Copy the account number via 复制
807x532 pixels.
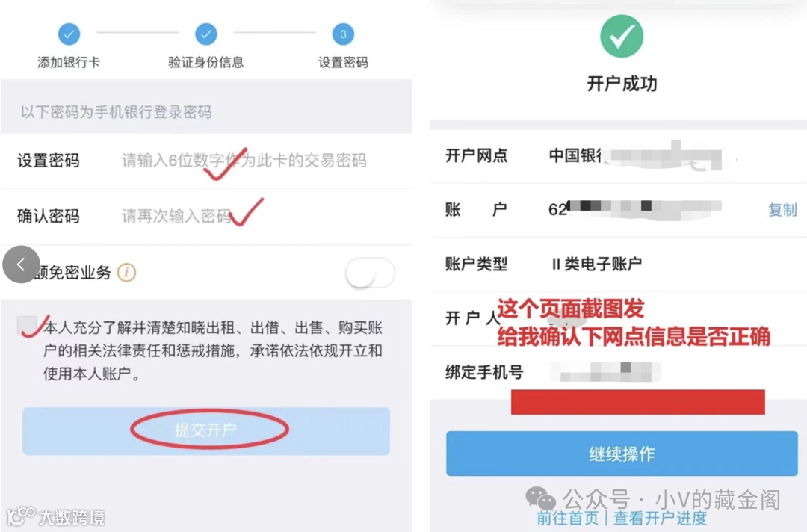782,210
